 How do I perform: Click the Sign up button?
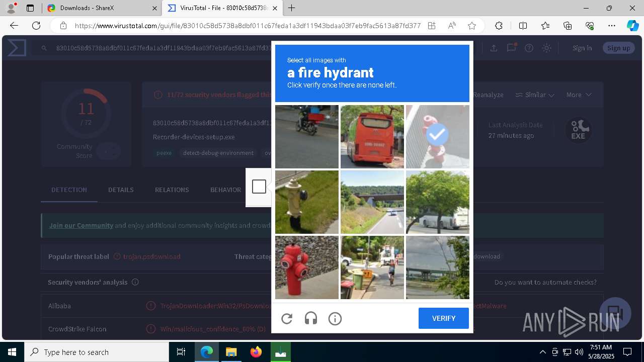tap(619, 48)
